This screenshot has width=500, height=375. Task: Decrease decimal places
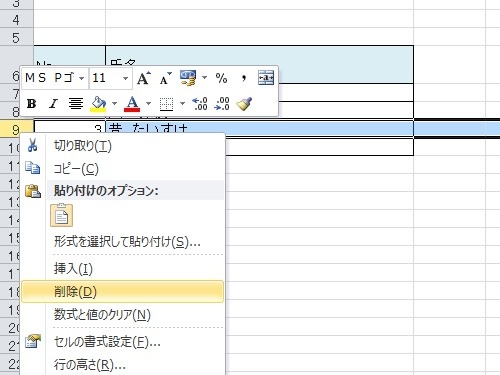222,104
